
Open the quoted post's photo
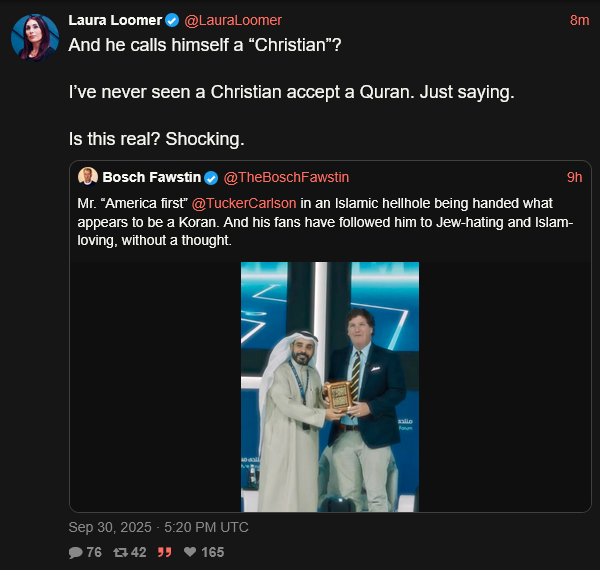[x=329, y=386]
